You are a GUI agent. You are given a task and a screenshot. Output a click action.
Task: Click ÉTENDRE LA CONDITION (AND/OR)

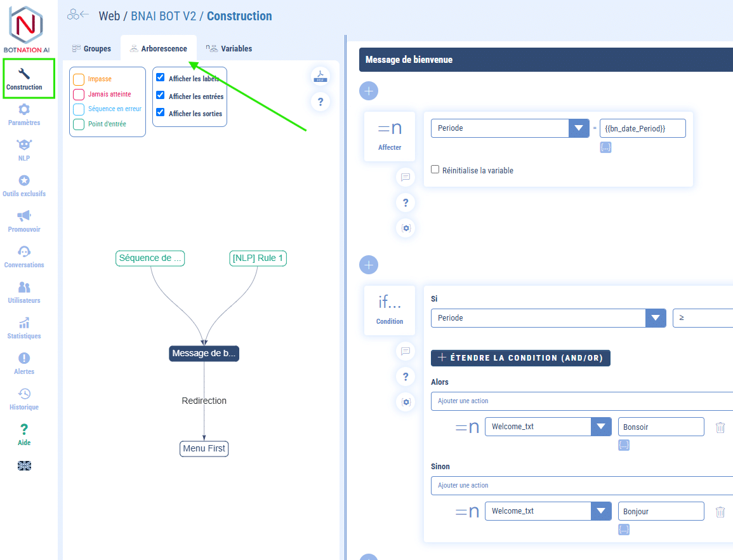tap(520, 357)
